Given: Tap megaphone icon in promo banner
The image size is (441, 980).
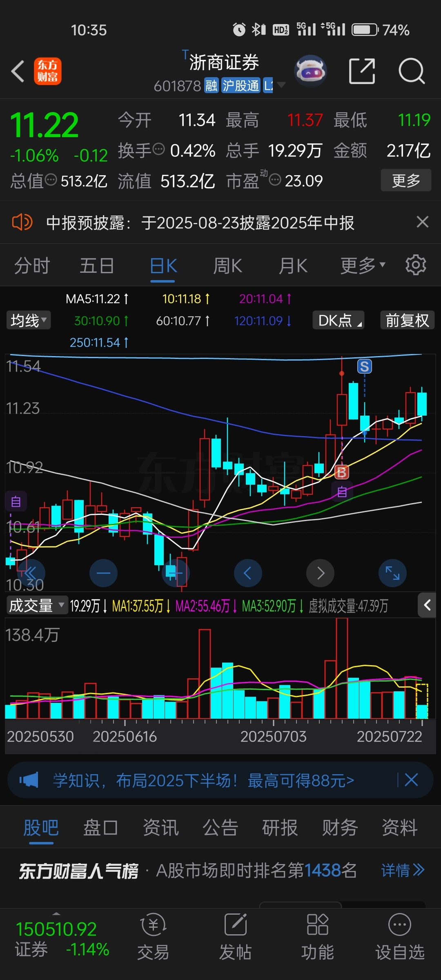Looking at the screenshot, I should click(29, 780).
